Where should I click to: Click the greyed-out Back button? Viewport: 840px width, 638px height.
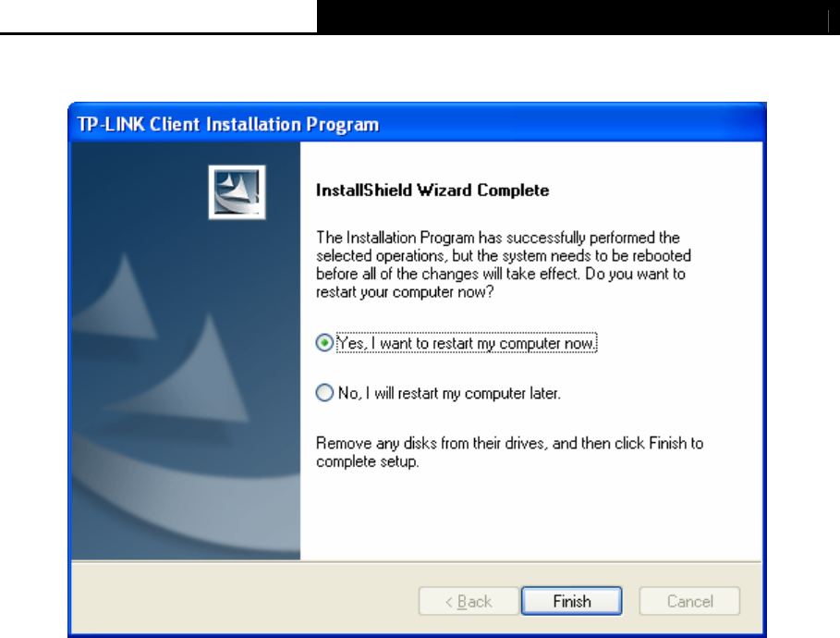tap(469, 601)
